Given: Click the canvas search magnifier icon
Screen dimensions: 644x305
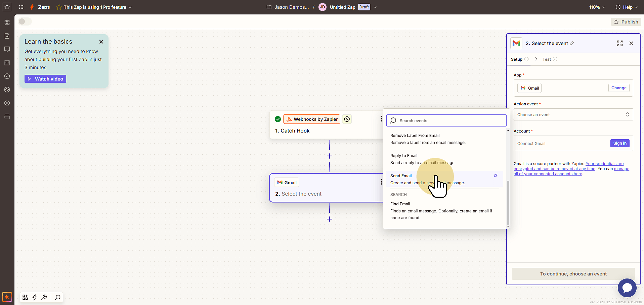Looking at the screenshot, I should pos(58,297).
